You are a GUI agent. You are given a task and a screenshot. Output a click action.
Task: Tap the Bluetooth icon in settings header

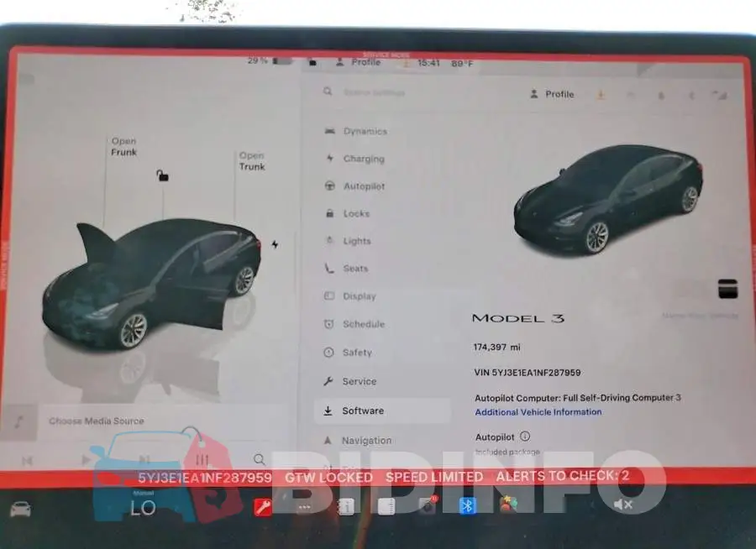pyautogui.click(x=691, y=96)
